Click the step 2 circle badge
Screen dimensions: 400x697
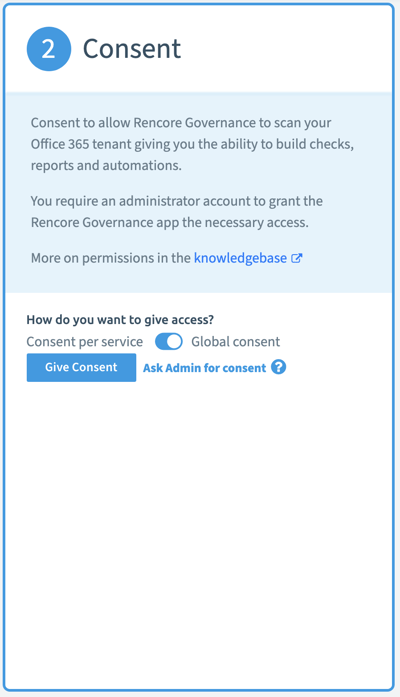pos(49,49)
